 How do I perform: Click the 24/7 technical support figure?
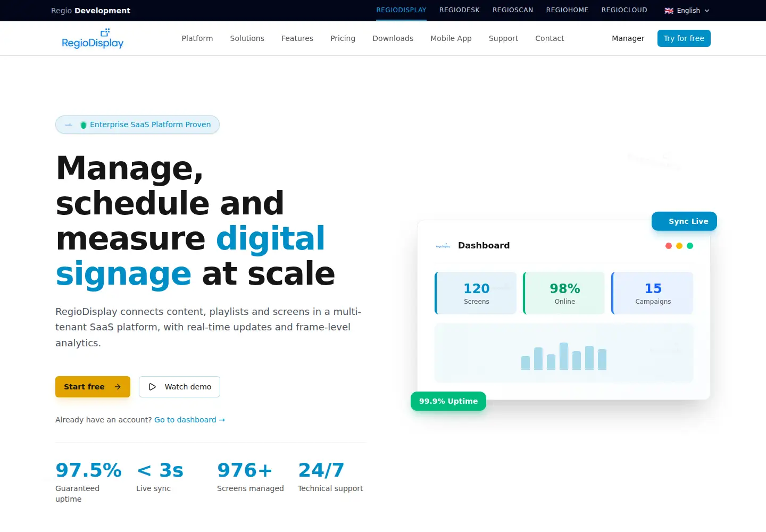click(x=321, y=470)
